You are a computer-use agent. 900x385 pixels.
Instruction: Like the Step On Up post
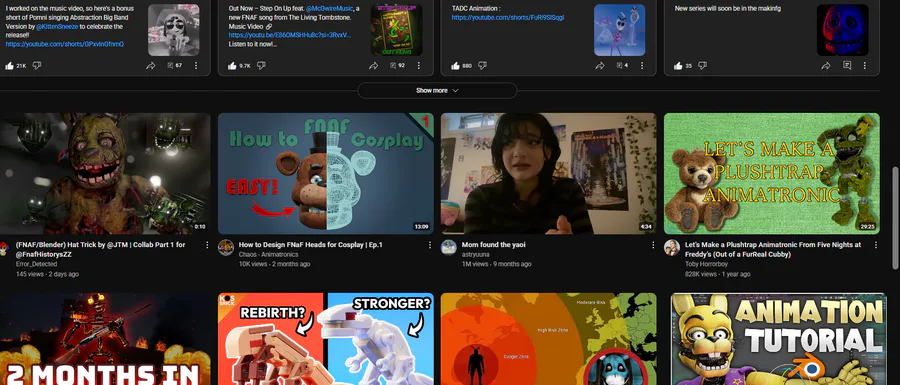(x=232, y=66)
